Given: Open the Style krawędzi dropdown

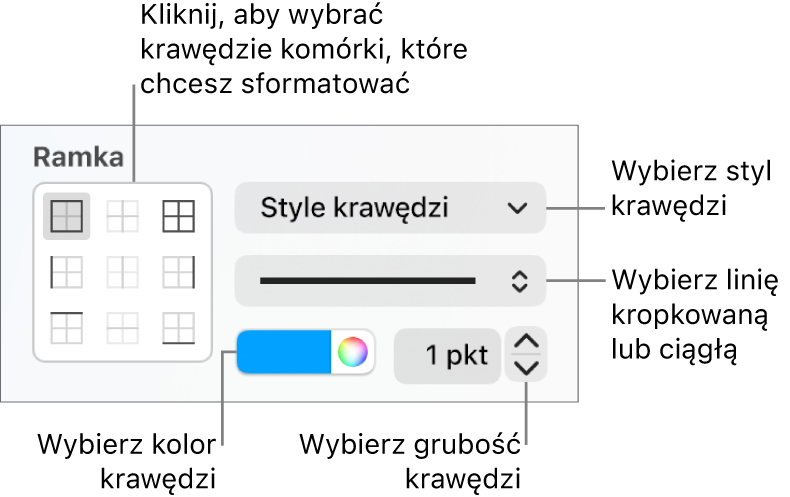Looking at the screenshot, I should (390, 208).
